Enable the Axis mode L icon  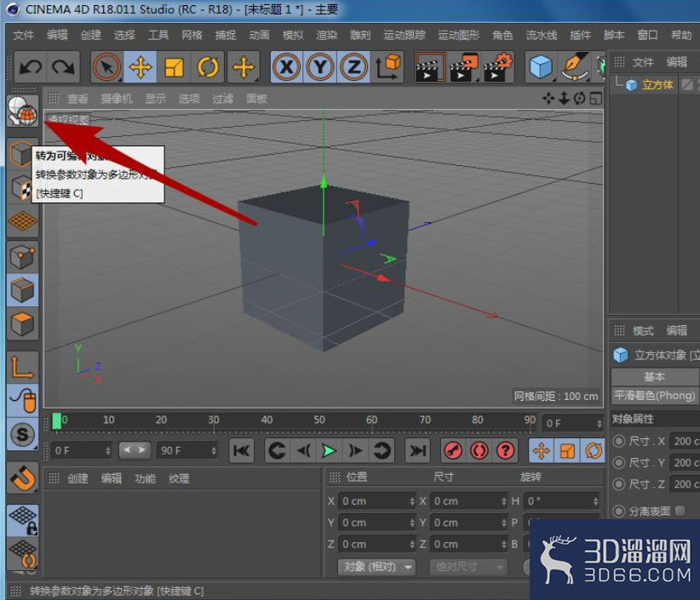pos(22,367)
